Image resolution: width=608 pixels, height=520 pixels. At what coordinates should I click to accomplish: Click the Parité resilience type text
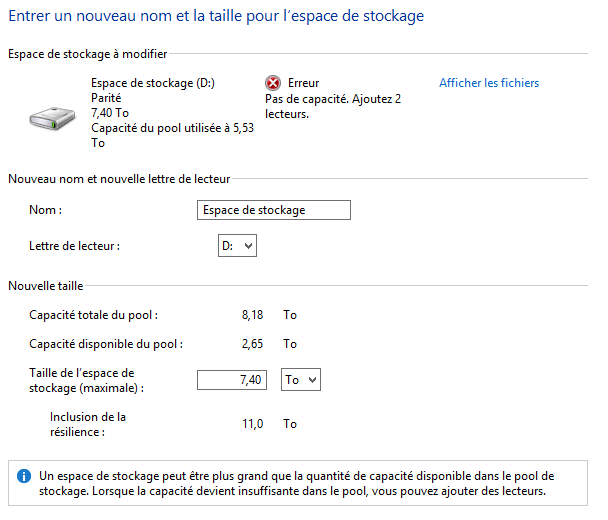pos(109,98)
